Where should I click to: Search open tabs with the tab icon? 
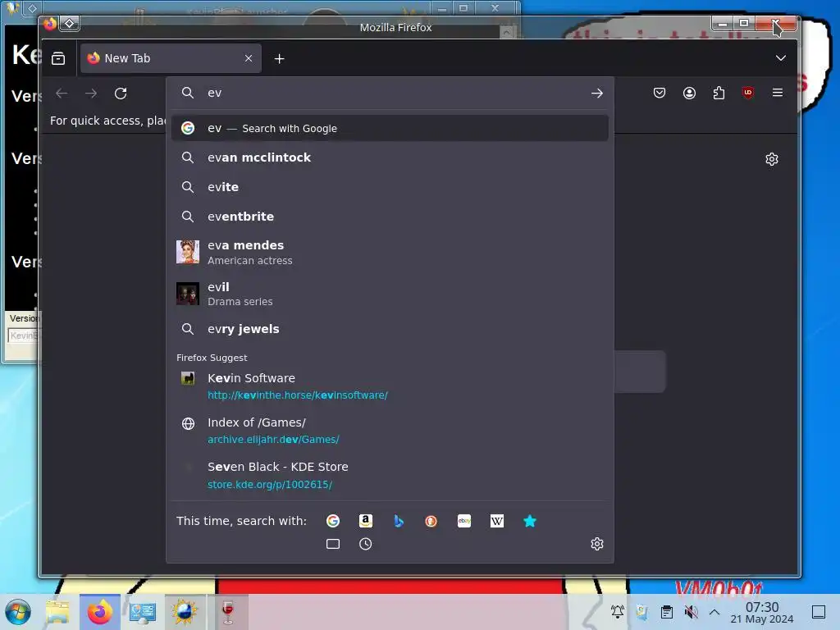333,544
